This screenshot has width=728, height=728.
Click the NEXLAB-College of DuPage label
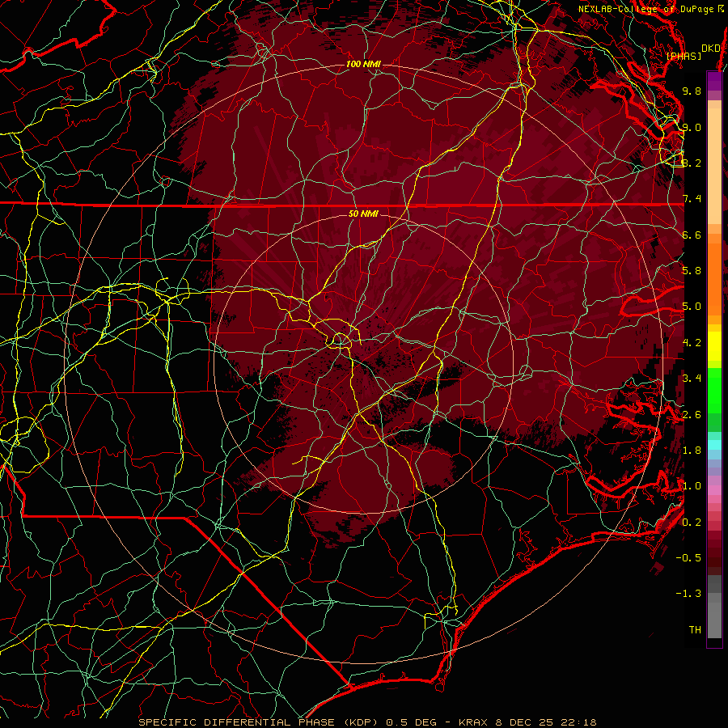pyautogui.click(x=646, y=9)
